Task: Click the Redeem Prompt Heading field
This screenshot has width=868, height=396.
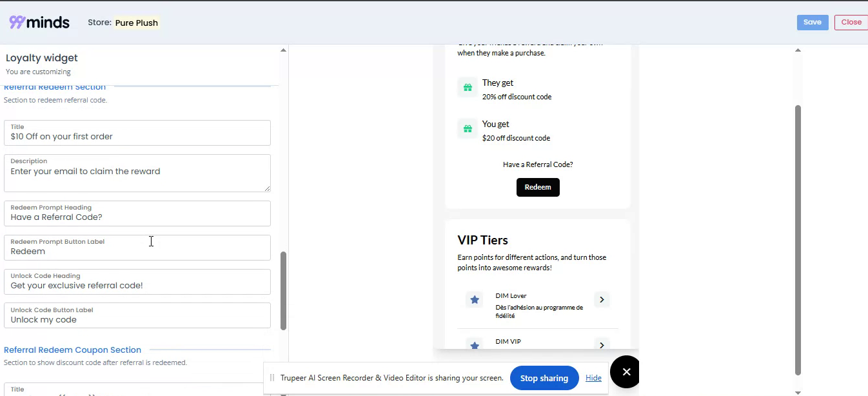Action: [137, 213]
